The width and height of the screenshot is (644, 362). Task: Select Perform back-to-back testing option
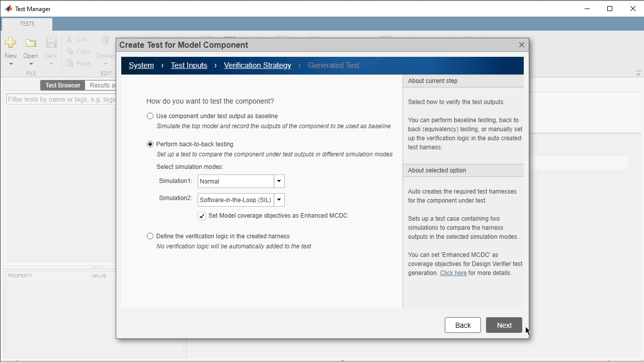(150, 144)
